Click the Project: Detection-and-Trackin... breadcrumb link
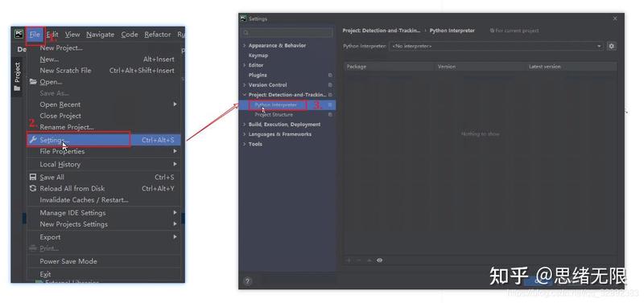The image size is (644, 303). [x=382, y=31]
